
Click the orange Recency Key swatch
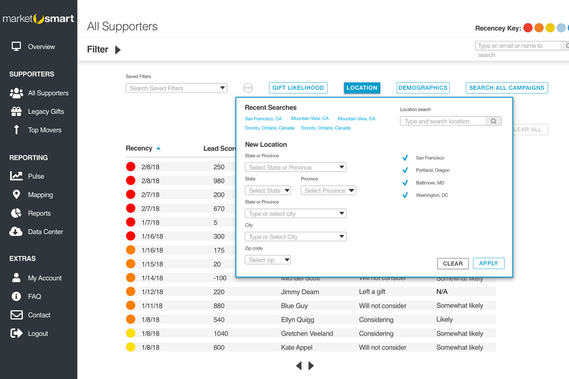[x=539, y=28]
